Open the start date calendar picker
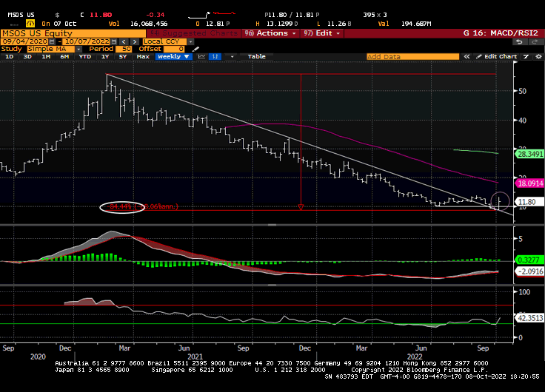The height and width of the screenshot is (392, 545). (x=52, y=41)
